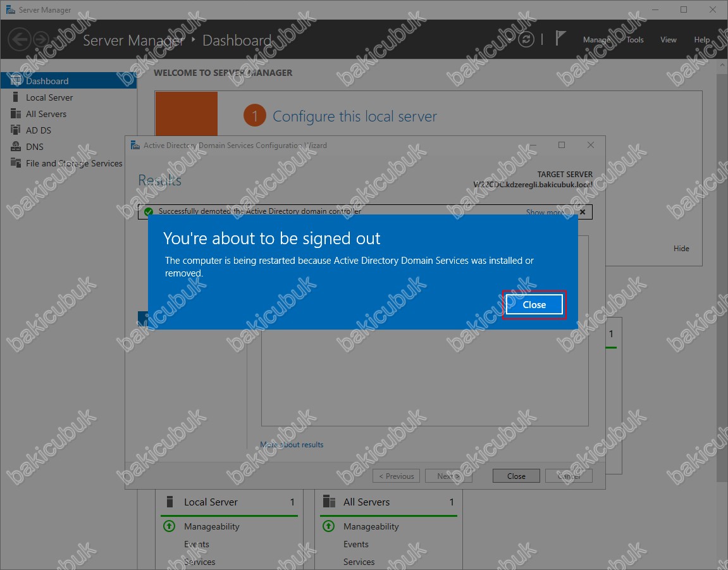Screen dimensions: 728x570
Task: Open the Tools menu
Action: coord(634,40)
